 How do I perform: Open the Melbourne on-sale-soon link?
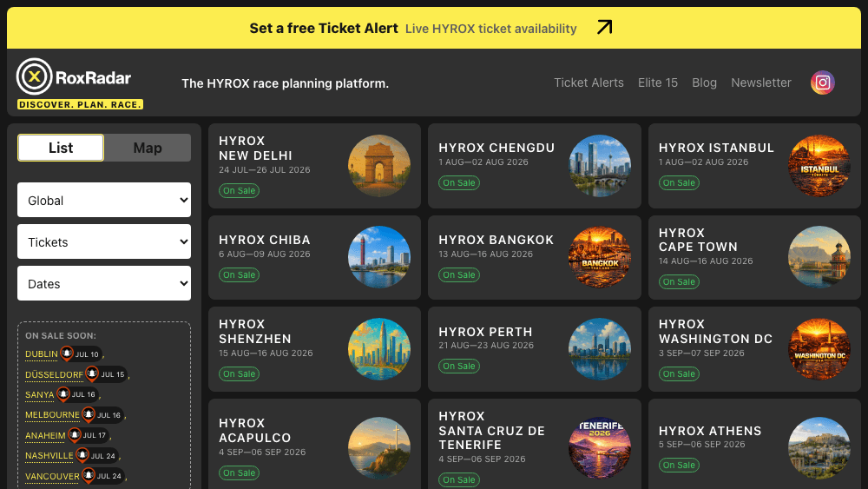point(53,415)
